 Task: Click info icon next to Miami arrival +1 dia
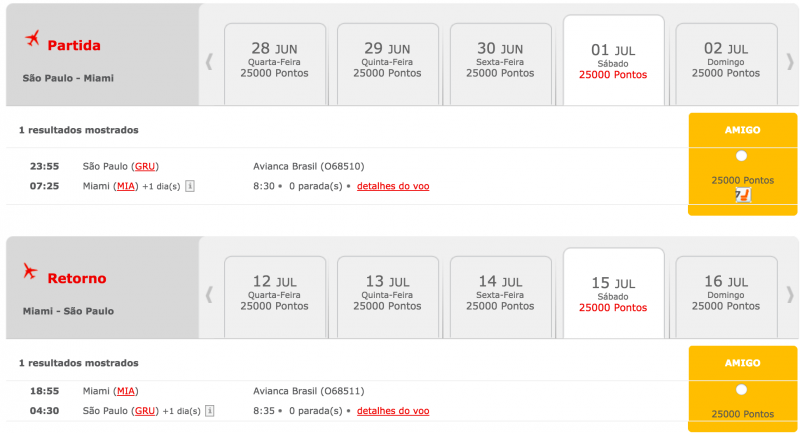[189, 185]
